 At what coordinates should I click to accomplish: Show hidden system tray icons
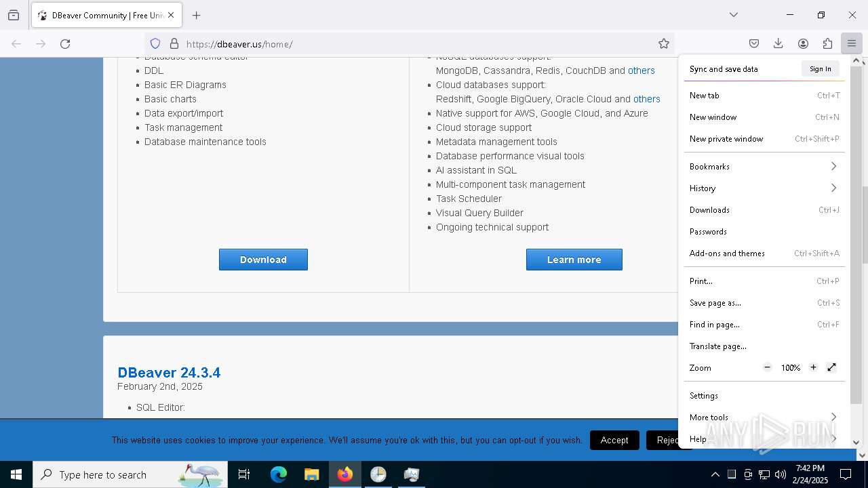pyautogui.click(x=715, y=474)
